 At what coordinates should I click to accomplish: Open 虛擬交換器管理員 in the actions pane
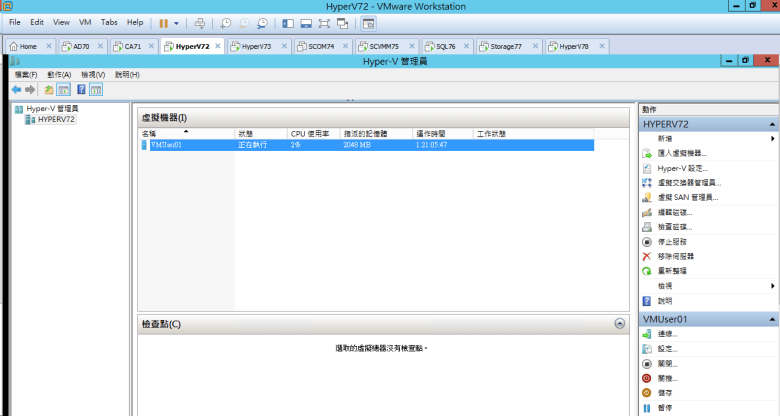coord(689,183)
